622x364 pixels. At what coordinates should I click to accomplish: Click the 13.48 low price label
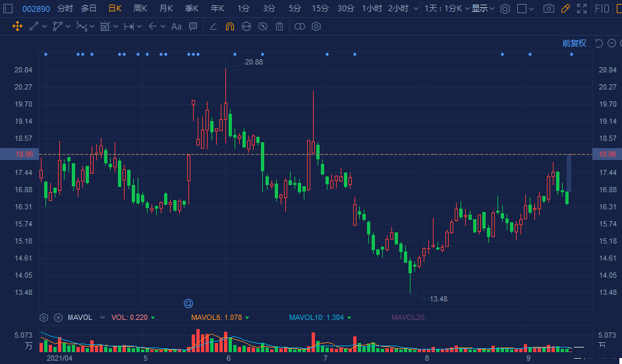pos(438,299)
